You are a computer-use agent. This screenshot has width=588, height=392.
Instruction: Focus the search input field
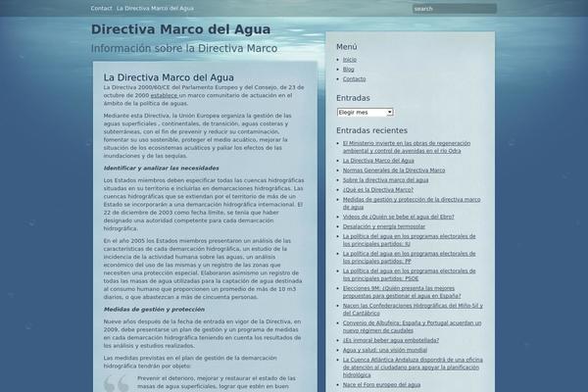(455, 9)
